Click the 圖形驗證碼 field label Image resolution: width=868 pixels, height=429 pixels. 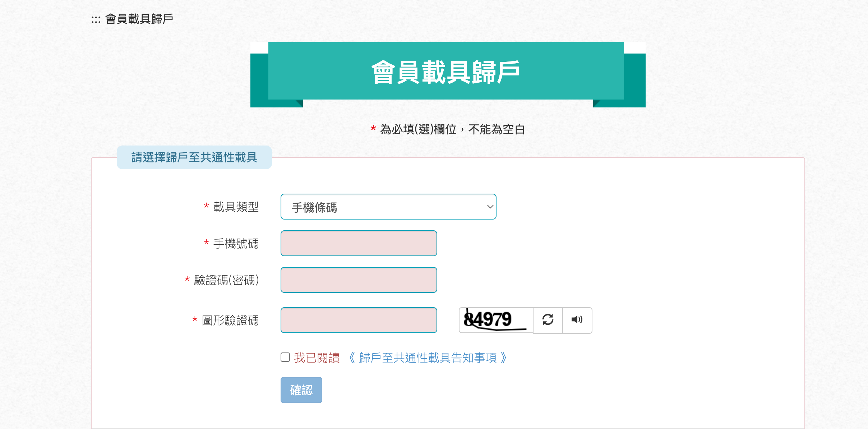[x=230, y=320]
